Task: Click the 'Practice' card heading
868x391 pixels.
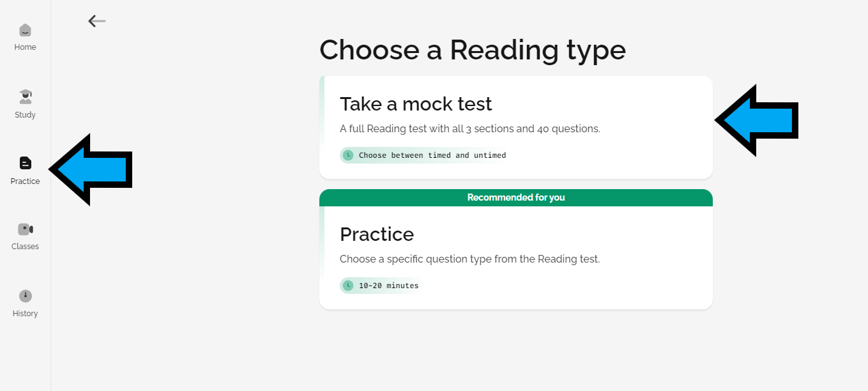Action: [377, 234]
